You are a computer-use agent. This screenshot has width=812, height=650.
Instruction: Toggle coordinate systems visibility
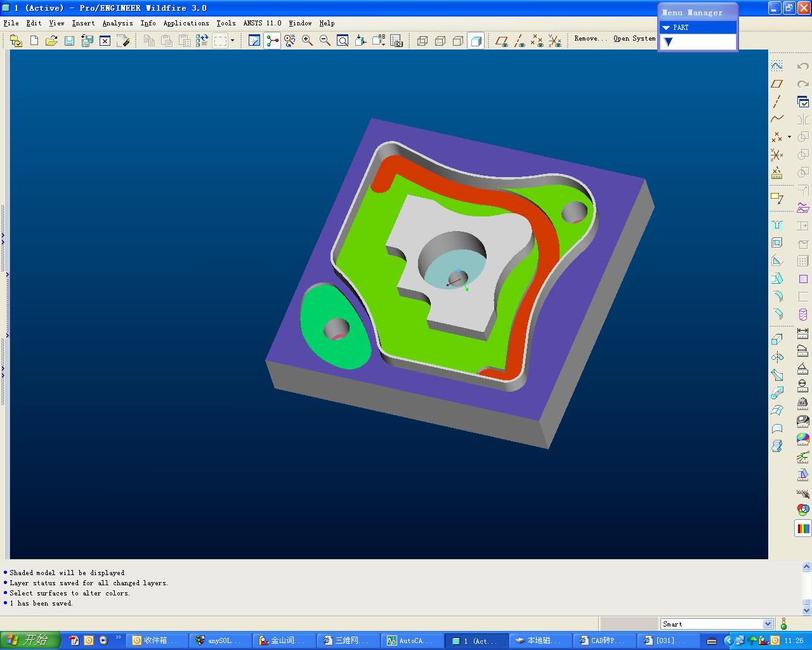tap(555, 41)
